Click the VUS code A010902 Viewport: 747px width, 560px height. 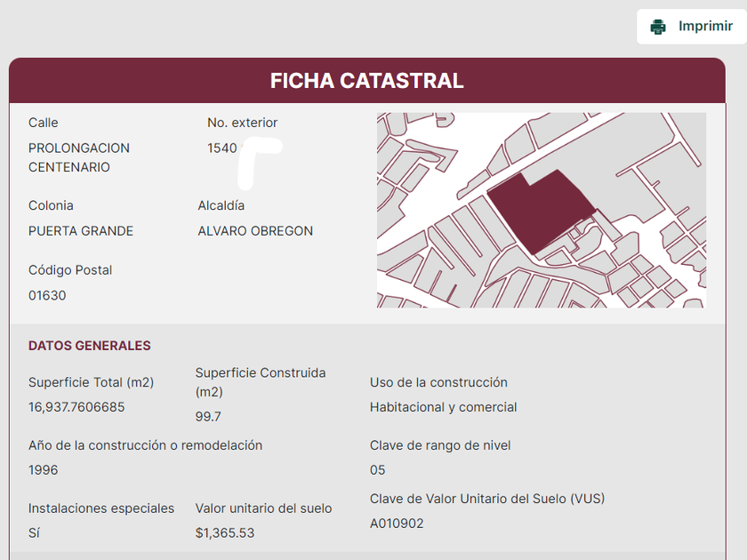[x=397, y=524]
